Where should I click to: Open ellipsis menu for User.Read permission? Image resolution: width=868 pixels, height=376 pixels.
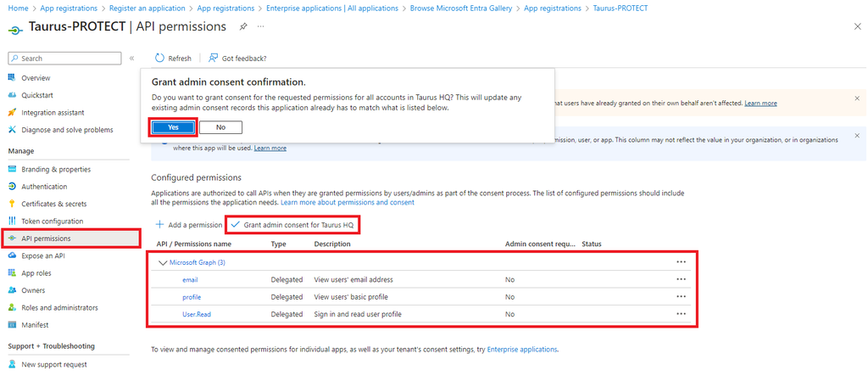pos(681,313)
